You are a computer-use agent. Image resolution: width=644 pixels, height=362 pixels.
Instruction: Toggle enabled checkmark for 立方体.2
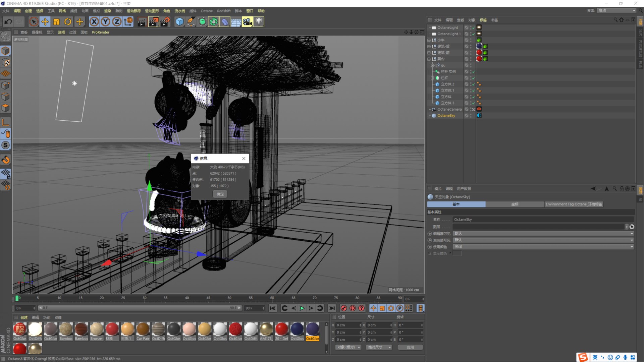[473, 84]
